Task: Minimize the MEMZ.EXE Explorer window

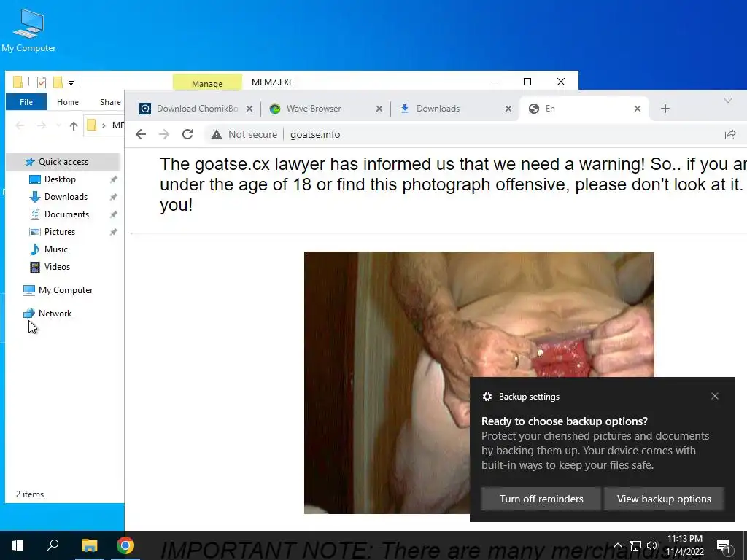Action: [495, 82]
